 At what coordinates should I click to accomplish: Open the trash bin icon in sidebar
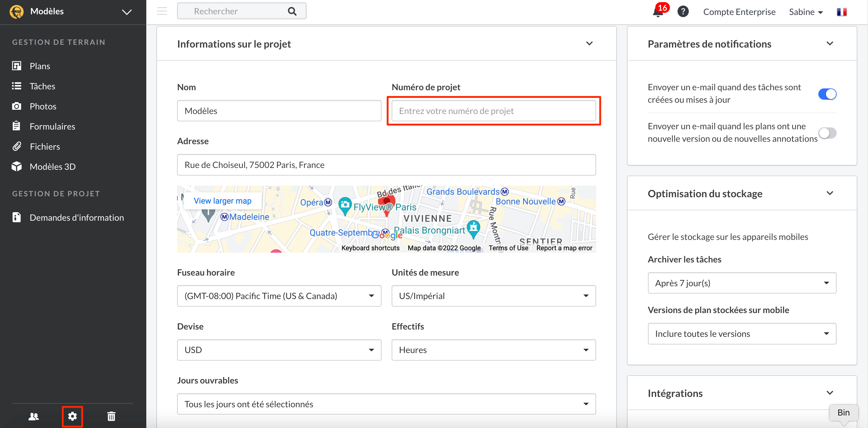coord(111,416)
